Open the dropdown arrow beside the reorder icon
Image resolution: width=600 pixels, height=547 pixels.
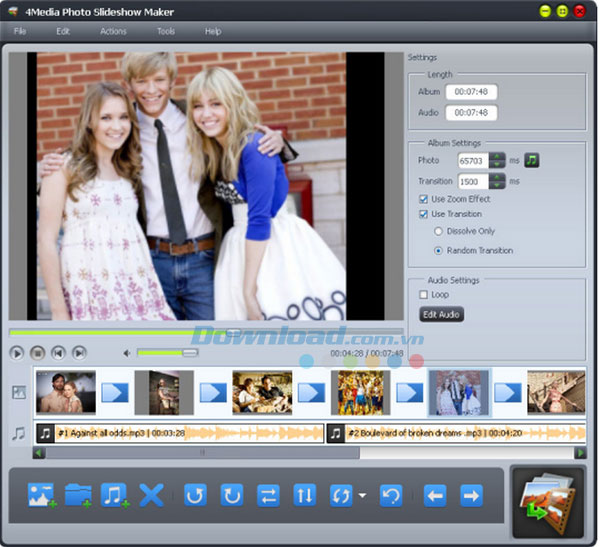pos(362,495)
